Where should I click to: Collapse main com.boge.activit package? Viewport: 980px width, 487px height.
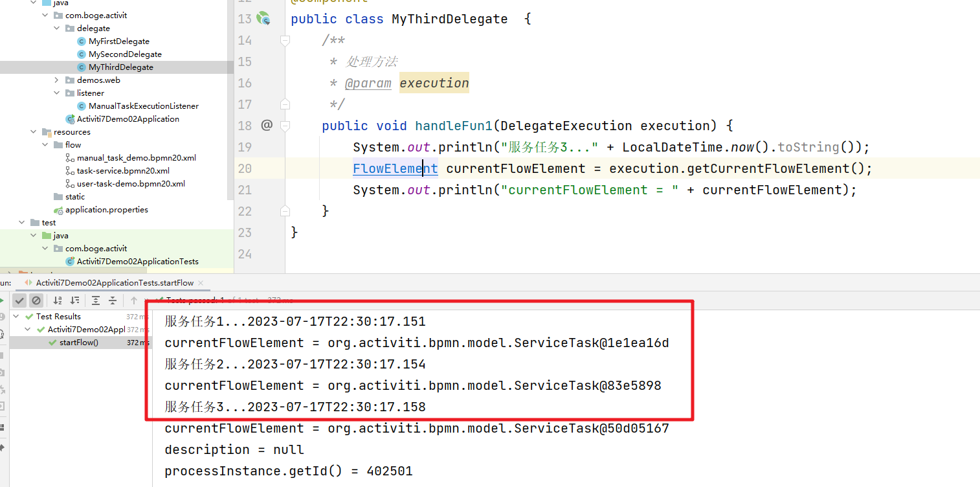click(45, 16)
